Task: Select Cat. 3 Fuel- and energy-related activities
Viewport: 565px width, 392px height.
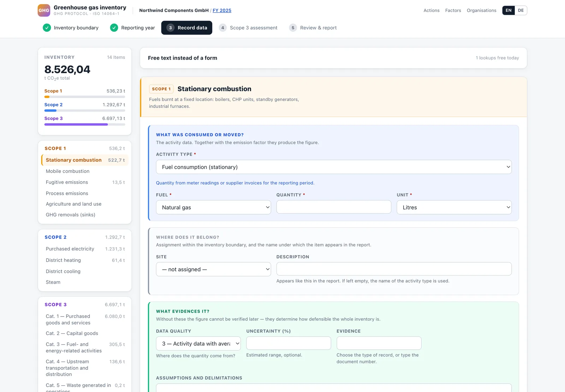Action: [85, 347]
